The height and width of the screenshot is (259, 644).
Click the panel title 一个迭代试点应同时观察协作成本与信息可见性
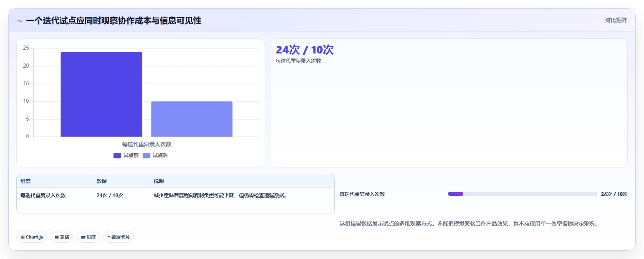click(x=114, y=21)
